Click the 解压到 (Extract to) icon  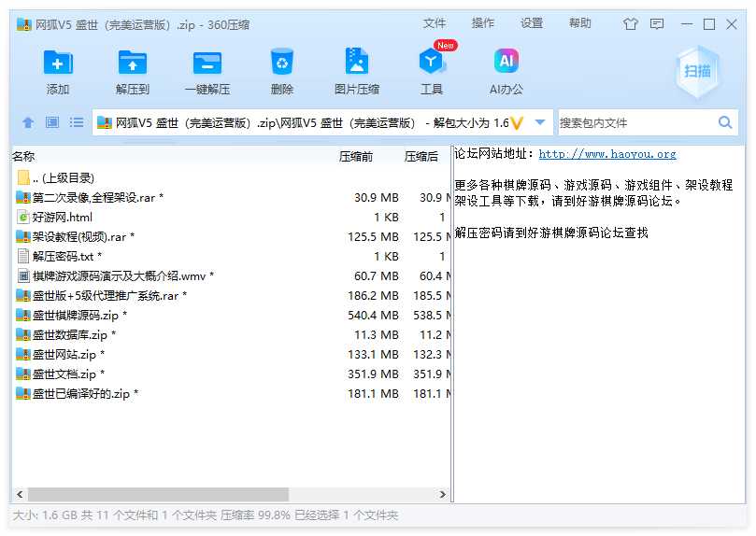click(x=133, y=63)
